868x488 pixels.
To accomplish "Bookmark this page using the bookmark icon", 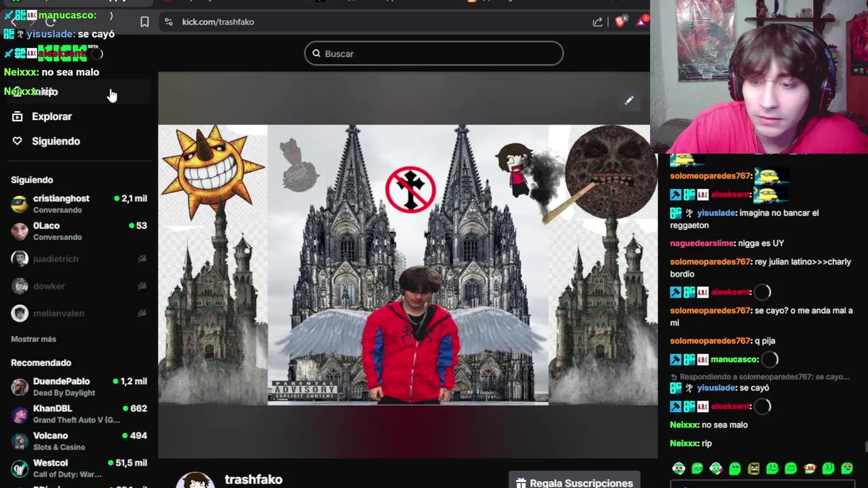I will tap(144, 22).
